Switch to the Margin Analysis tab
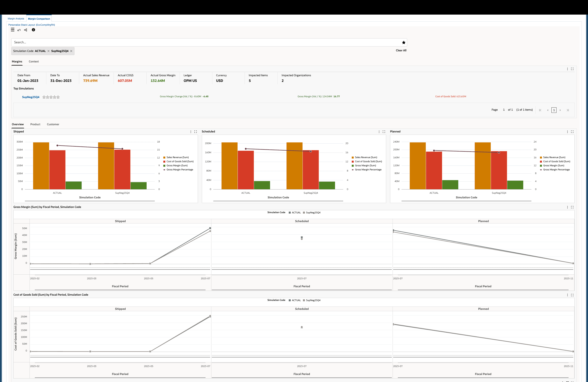 [16, 19]
